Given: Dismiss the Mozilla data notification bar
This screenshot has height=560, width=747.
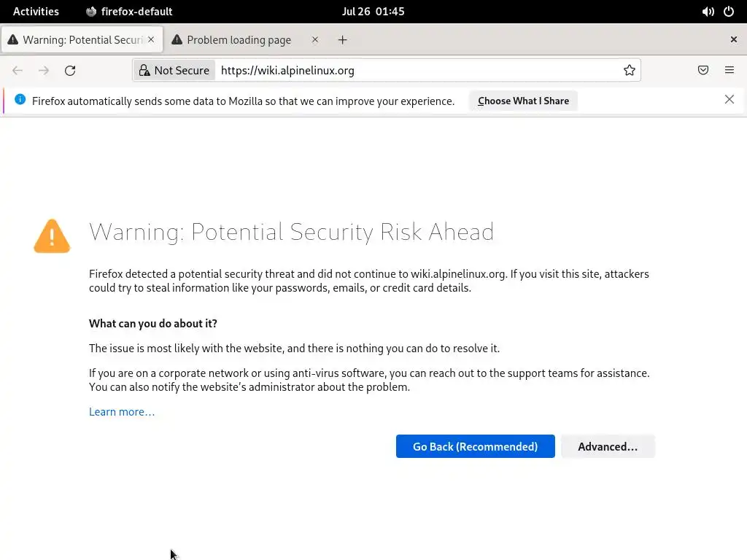Looking at the screenshot, I should click(729, 99).
